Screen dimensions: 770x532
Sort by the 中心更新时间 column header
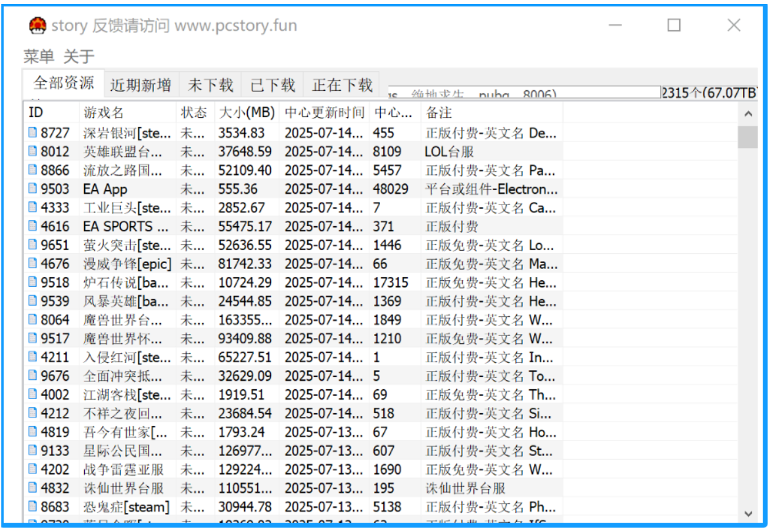(x=325, y=112)
